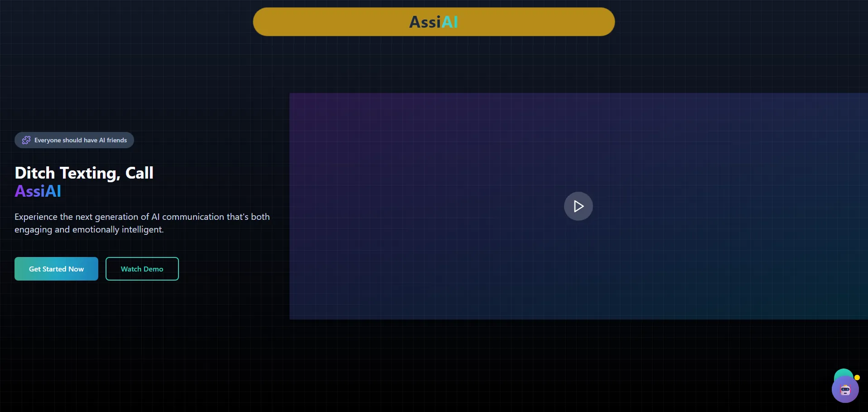This screenshot has width=868, height=412.
Task: Click the video preview's bottom-right teal corner
Action: pyautogui.click(x=847, y=304)
